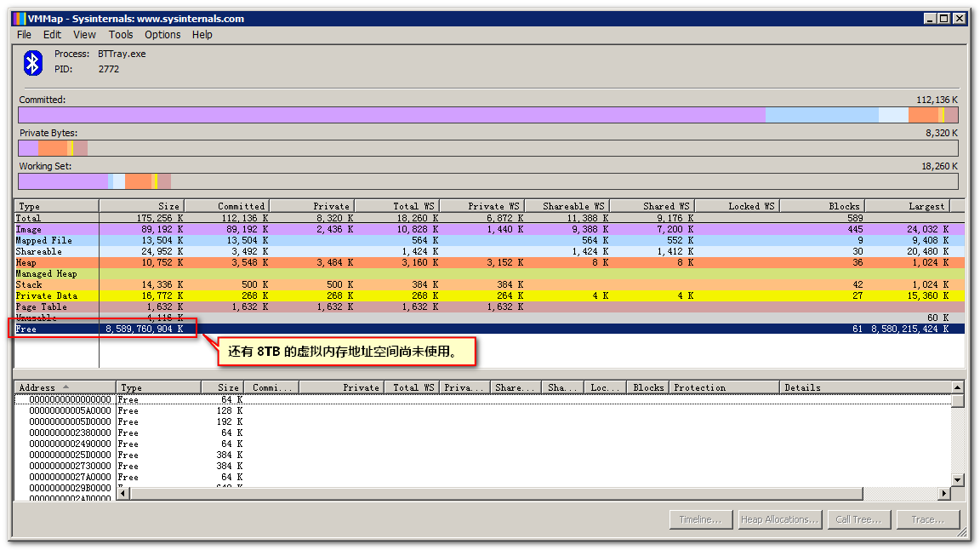Image resolution: width=980 pixels, height=550 pixels.
Task: Click the Private Bytes usage bar
Action: pos(488,148)
